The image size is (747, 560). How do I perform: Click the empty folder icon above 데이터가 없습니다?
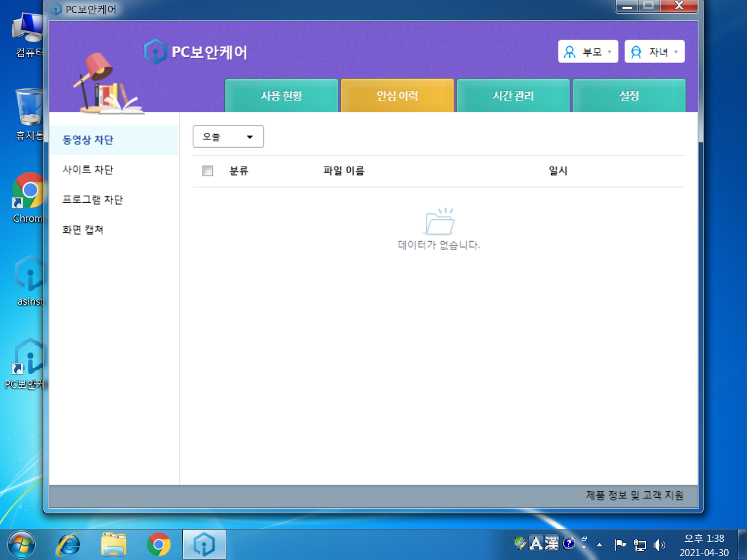pos(440,222)
